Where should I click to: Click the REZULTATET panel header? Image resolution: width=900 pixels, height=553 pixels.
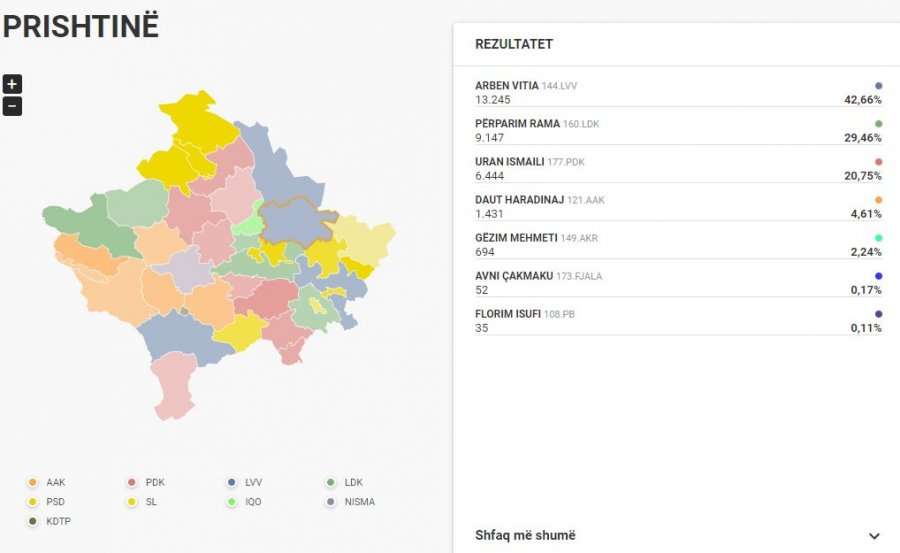click(x=514, y=45)
